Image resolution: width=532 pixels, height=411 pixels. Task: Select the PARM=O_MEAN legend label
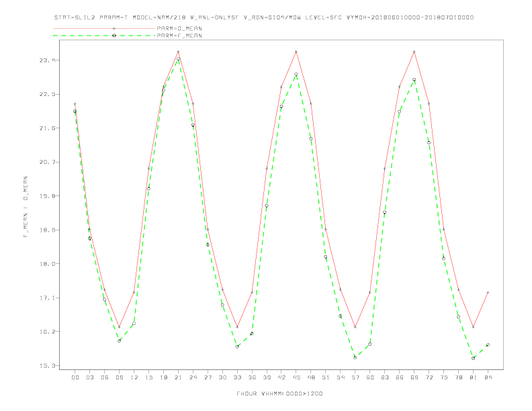179,28
